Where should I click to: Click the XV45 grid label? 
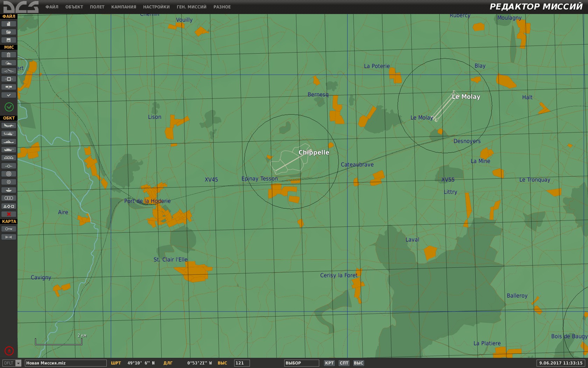[211, 180]
